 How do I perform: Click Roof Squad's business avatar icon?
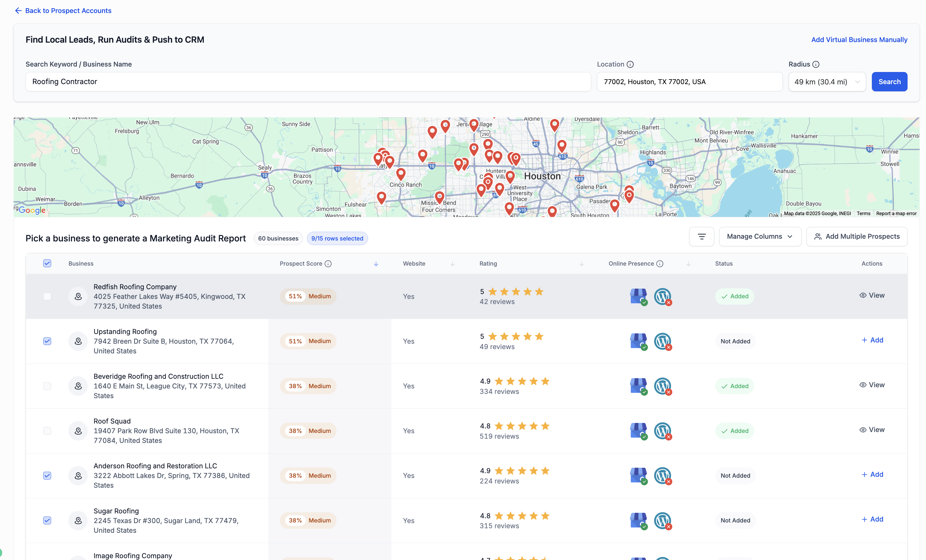click(78, 431)
